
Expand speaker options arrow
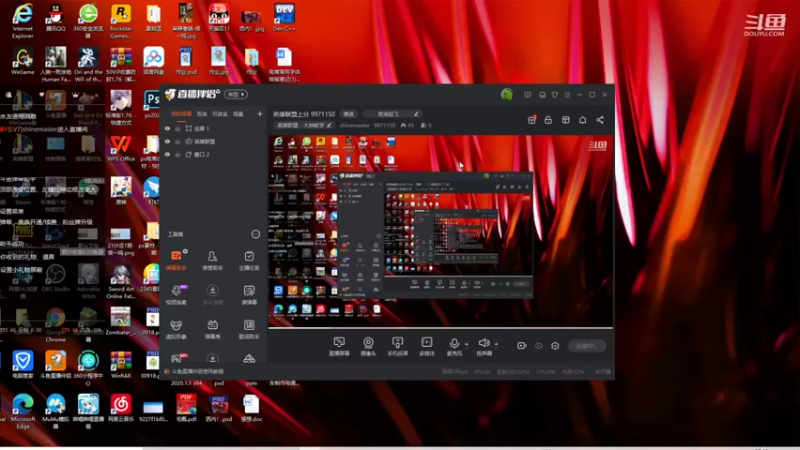click(496, 344)
